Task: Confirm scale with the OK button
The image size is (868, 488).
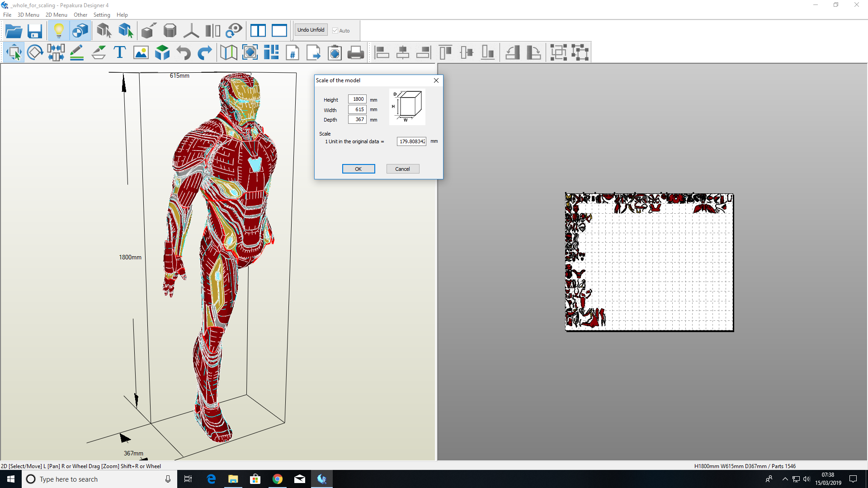Action: [359, 169]
